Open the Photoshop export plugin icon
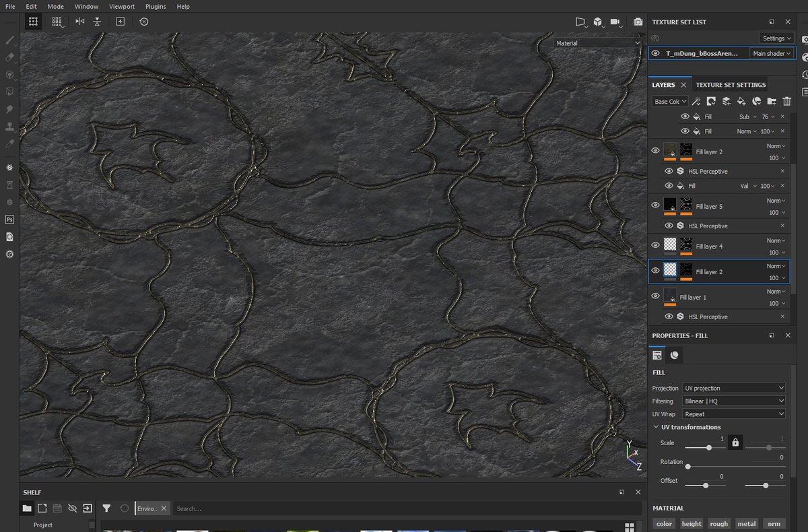The image size is (808, 532). point(9,220)
